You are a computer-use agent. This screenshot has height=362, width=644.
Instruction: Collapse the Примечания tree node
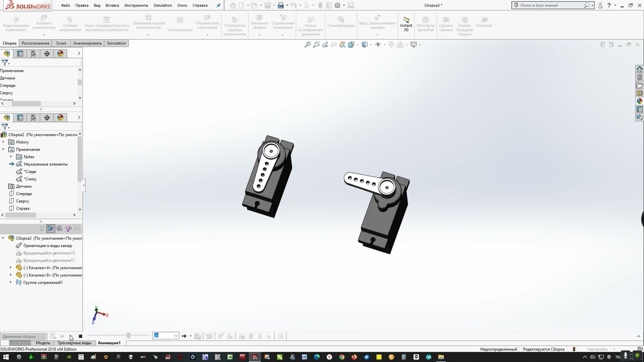tap(3, 149)
